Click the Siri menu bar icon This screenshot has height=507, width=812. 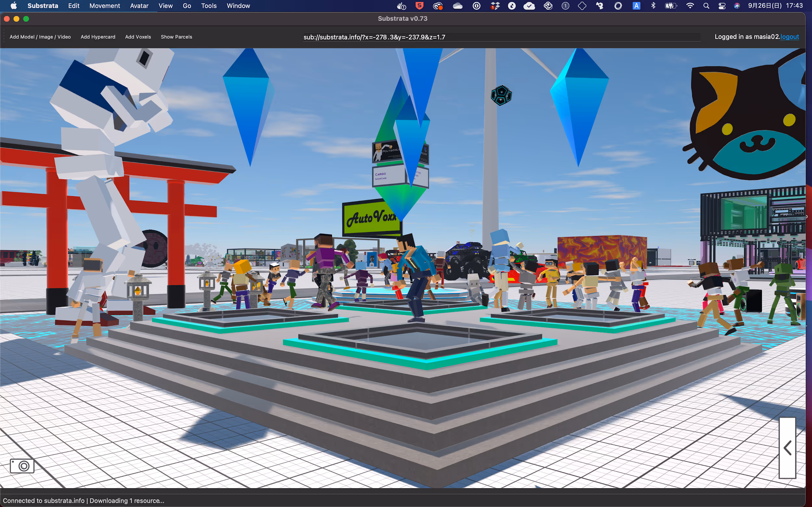tap(737, 6)
